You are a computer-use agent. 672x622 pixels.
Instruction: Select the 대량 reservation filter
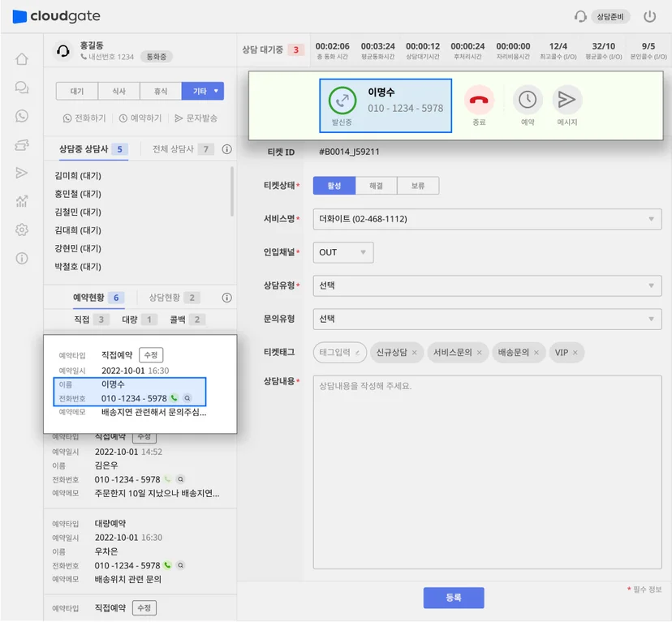point(140,320)
